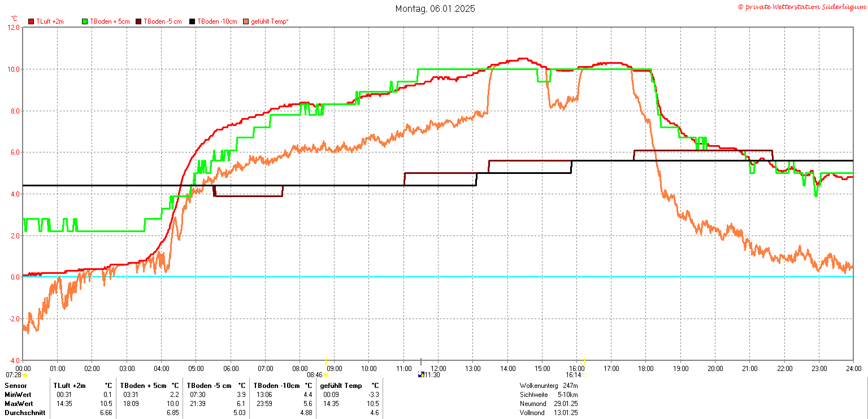Click the Wolkenunterg 247m entry

tap(548, 385)
